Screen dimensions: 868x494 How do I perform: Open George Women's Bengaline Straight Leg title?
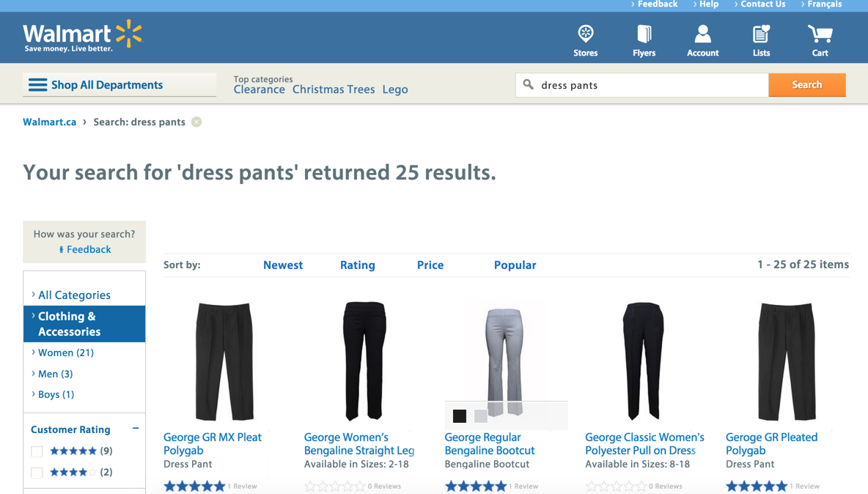359,443
